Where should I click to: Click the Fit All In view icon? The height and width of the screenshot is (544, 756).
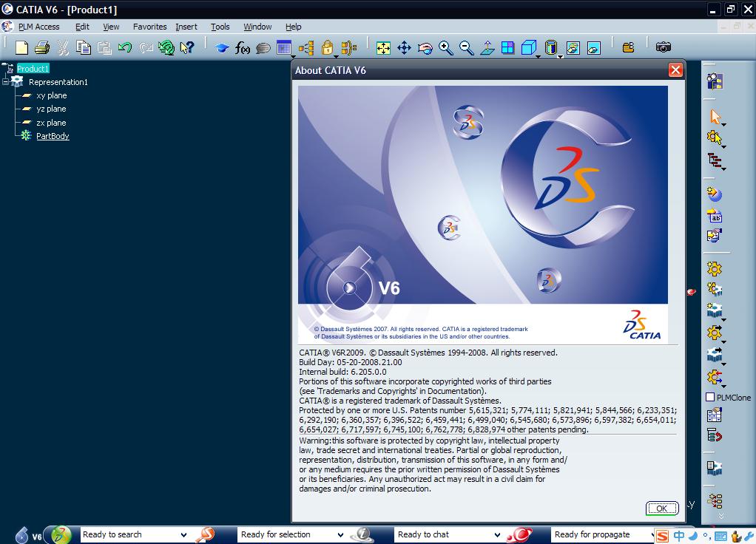383,48
